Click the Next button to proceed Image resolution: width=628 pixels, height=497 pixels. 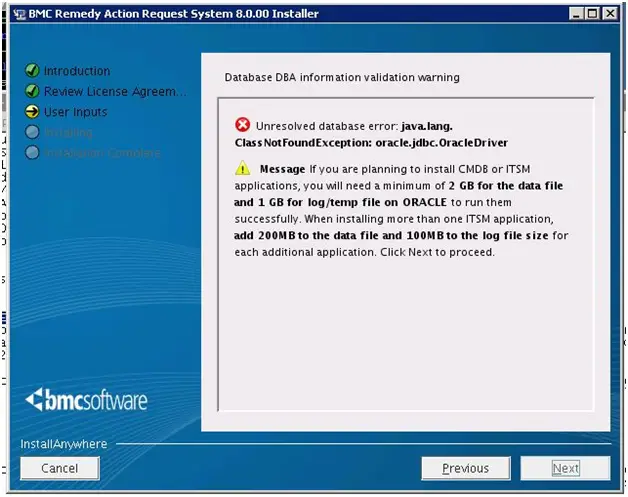[565, 468]
